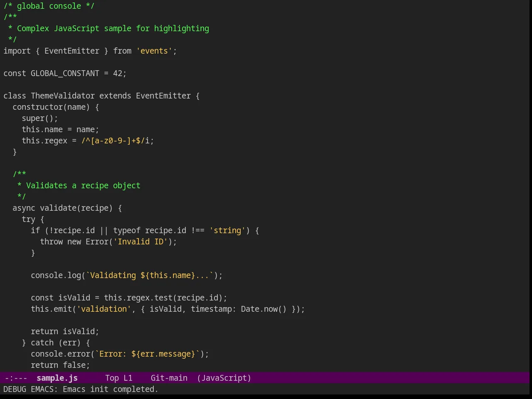Click the 'Top' buffer position indicator
This screenshot has height=399, width=532.
click(x=112, y=378)
